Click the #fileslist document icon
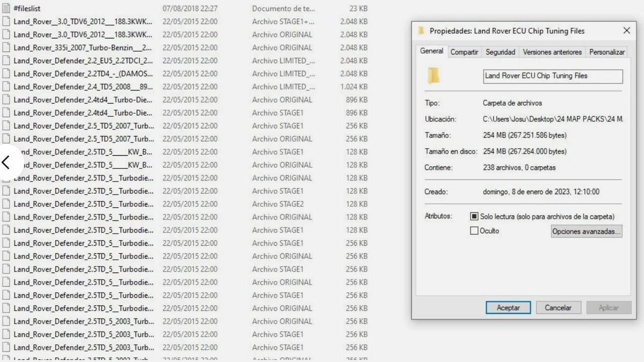The image size is (644, 362). tap(6, 8)
